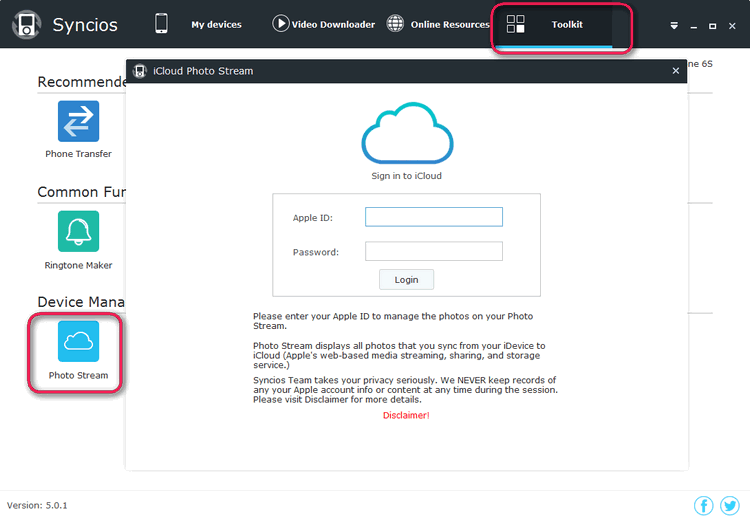This screenshot has height=521, width=750.
Task: Close the Syncios main window
Action: (x=732, y=26)
